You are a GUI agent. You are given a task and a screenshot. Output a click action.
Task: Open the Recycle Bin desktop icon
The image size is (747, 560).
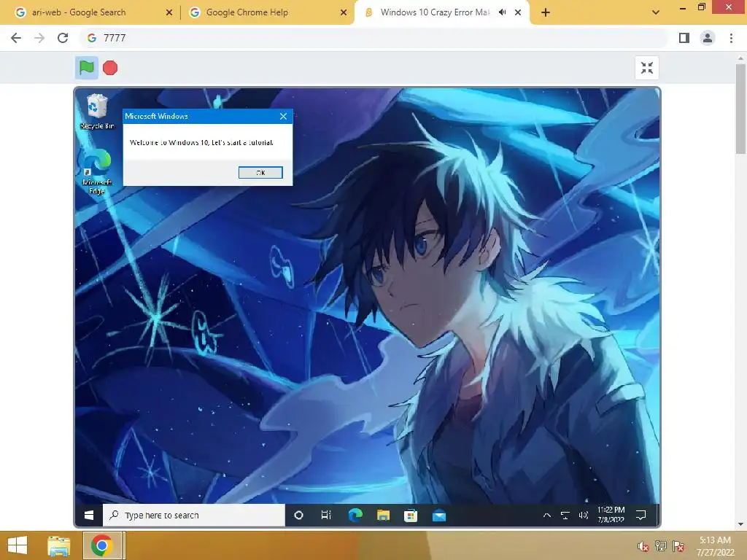97,112
